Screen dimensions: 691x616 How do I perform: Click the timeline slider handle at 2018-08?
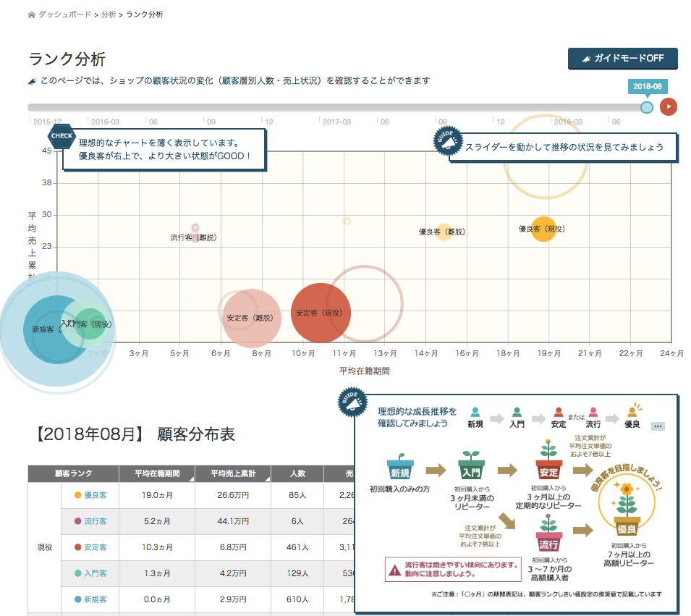click(x=647, y=107)
